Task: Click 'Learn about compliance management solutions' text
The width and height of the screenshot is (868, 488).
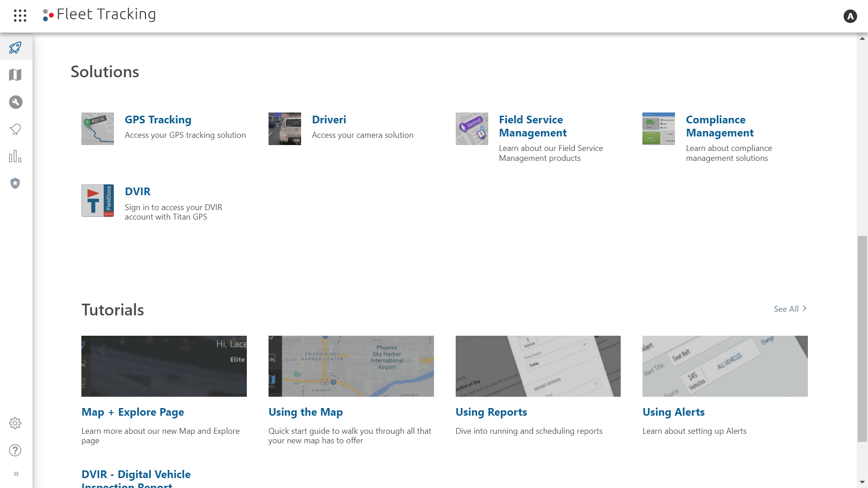Action: pos(729,153)
